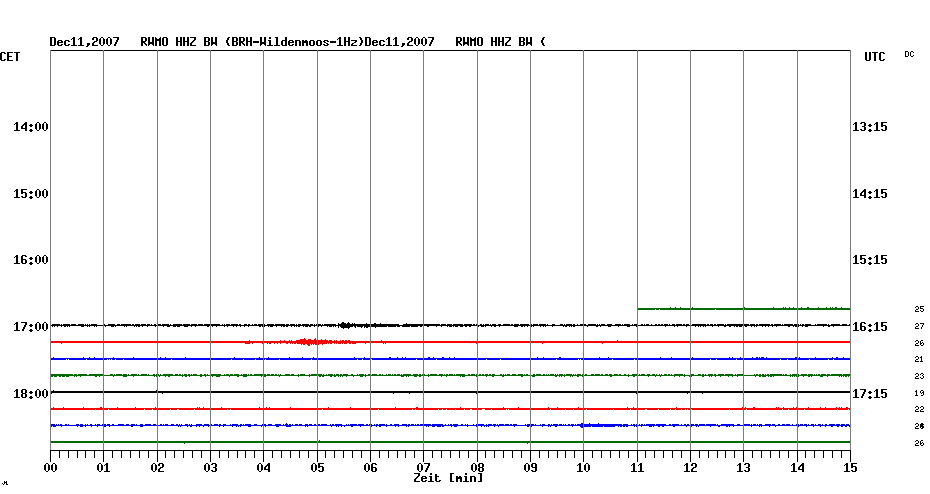Select the 13:15 UTC time label

(x=870, y=126)
